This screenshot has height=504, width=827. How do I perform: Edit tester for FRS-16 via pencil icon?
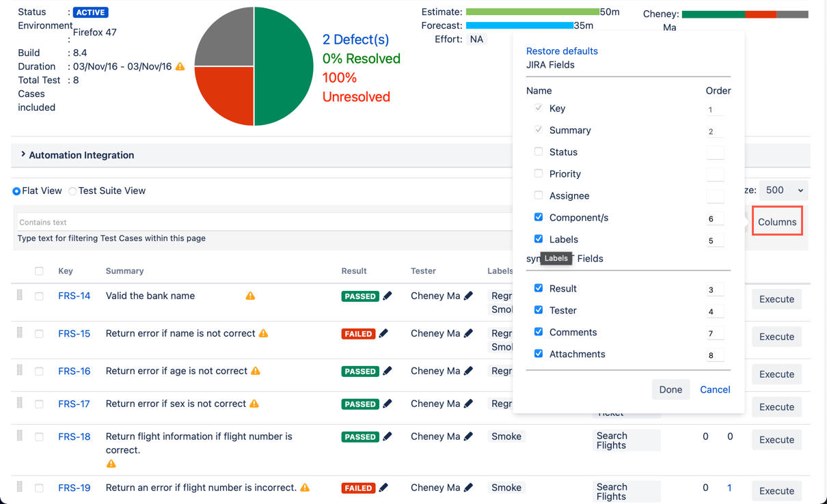tap(468, 371)
